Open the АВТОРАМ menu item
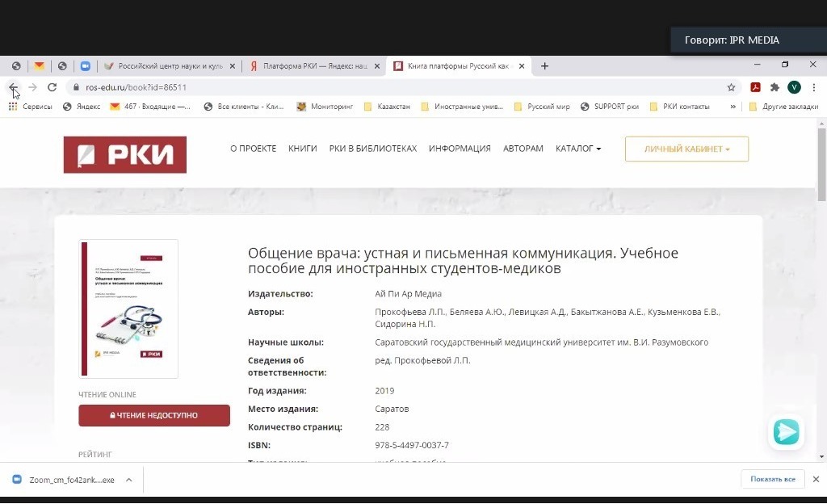The width and height of the screenshot is (827, 504). [523, 149]
